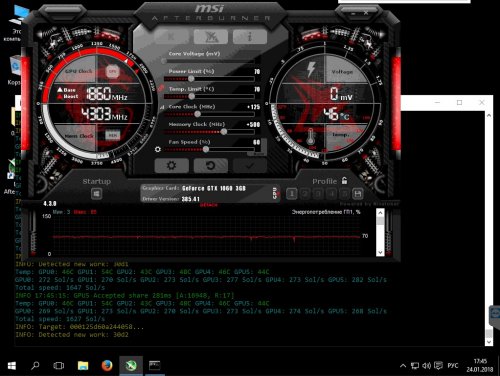Click the Mem Clock chip icon on gauge
This screenshot has height=376, width=500.
[113, 135]
